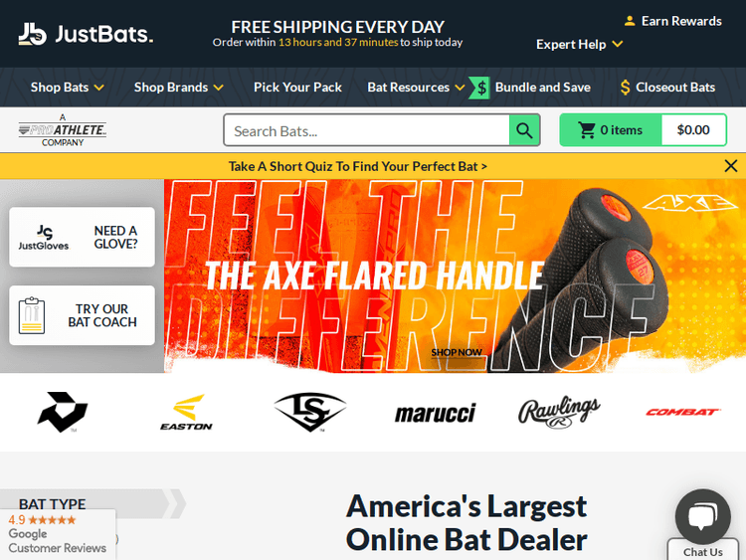Expand the Shop Bats dropdown
Screen dimensions: 746x560
[x=68, y=88]
